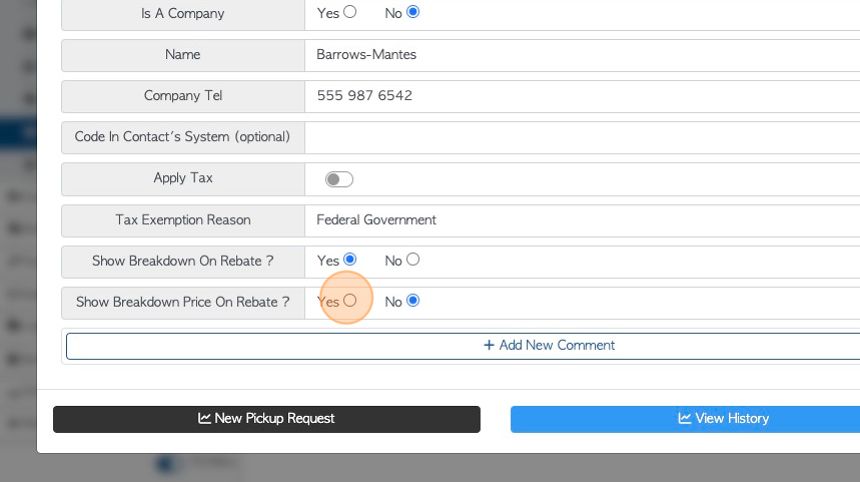This screenshot has height=482, width=860.
Task: Click chart icon on View History button
Action: [684, 418]
